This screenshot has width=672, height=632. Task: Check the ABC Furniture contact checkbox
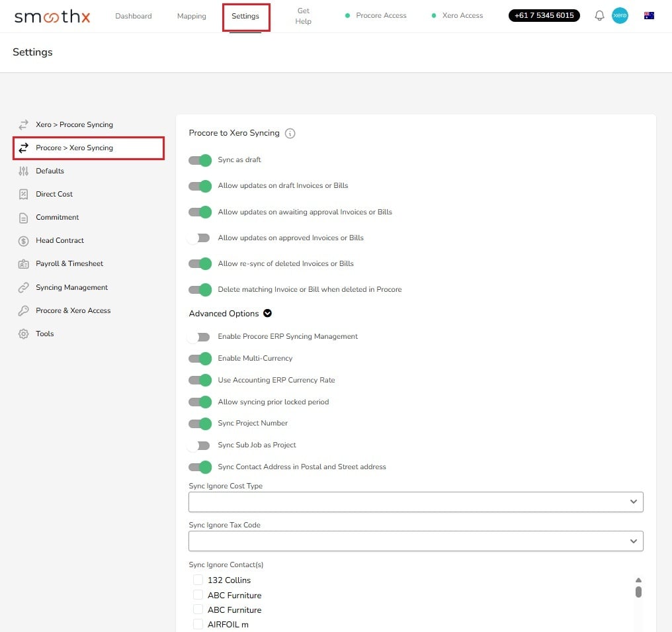click(x=198, y=595)
